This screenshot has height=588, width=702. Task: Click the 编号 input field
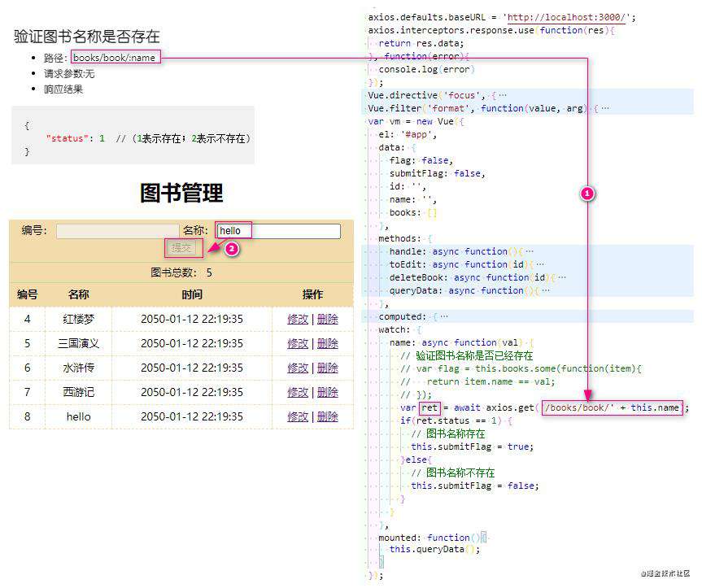click(118, 231)
